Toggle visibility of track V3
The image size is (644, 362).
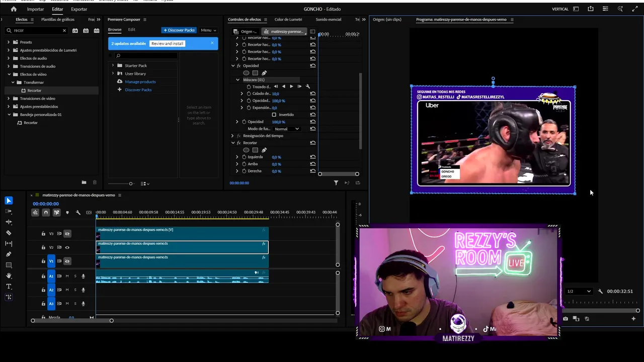[67, 233]
